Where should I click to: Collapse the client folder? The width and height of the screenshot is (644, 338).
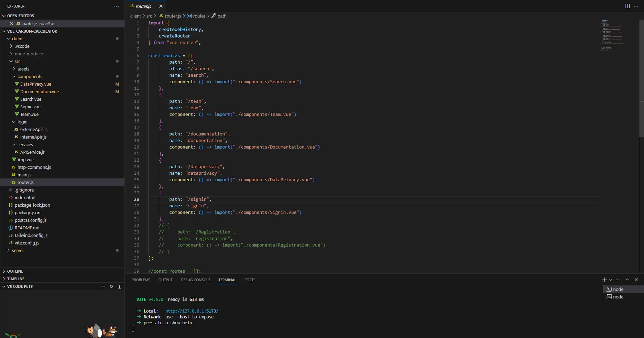17,39
